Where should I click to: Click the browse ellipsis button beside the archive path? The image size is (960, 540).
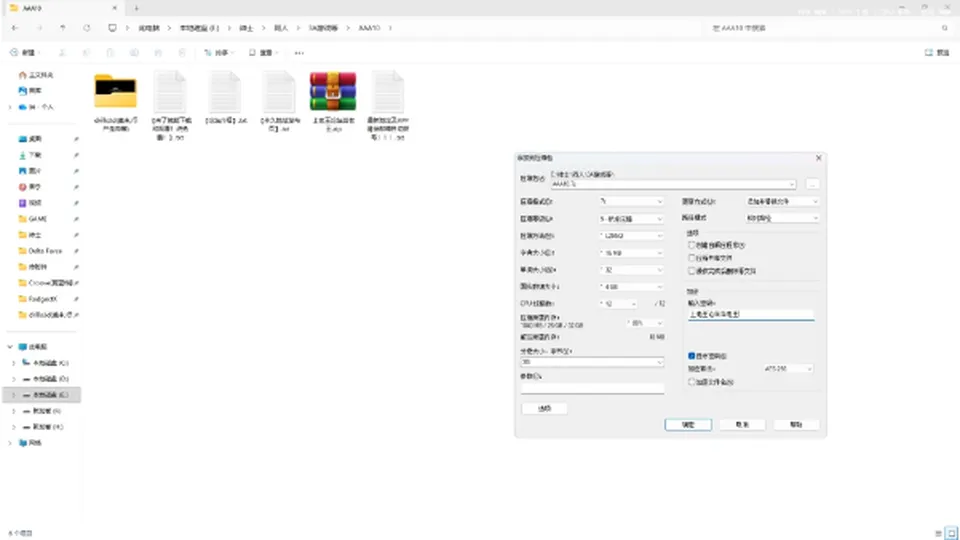tap(812, 184)
